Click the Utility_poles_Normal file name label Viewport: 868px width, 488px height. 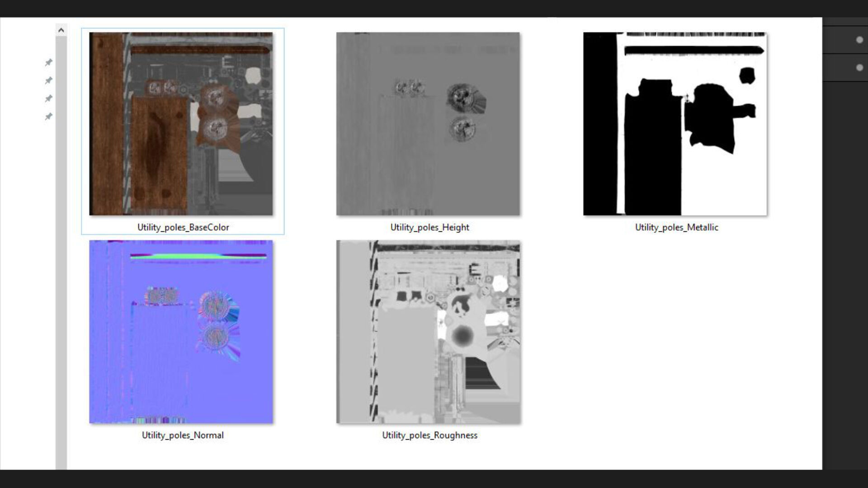(x=183, y=435)
